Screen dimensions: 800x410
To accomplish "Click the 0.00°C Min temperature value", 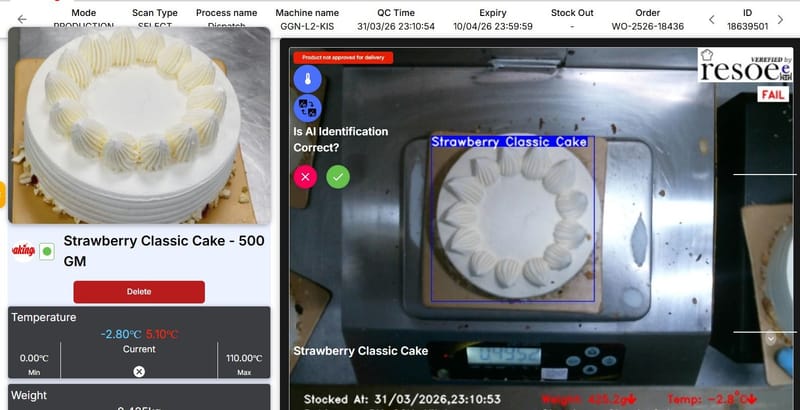I will click(x=34, y=358).
